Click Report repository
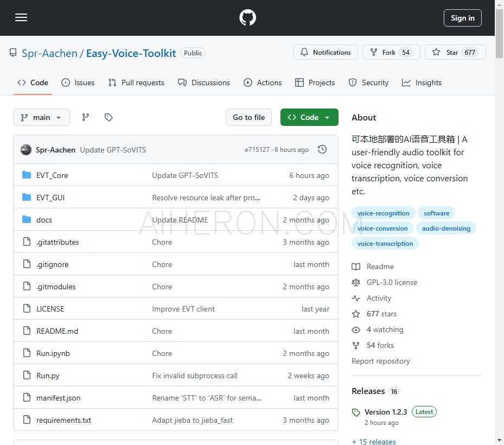504x445 pixels. click(x=381, y=361)
